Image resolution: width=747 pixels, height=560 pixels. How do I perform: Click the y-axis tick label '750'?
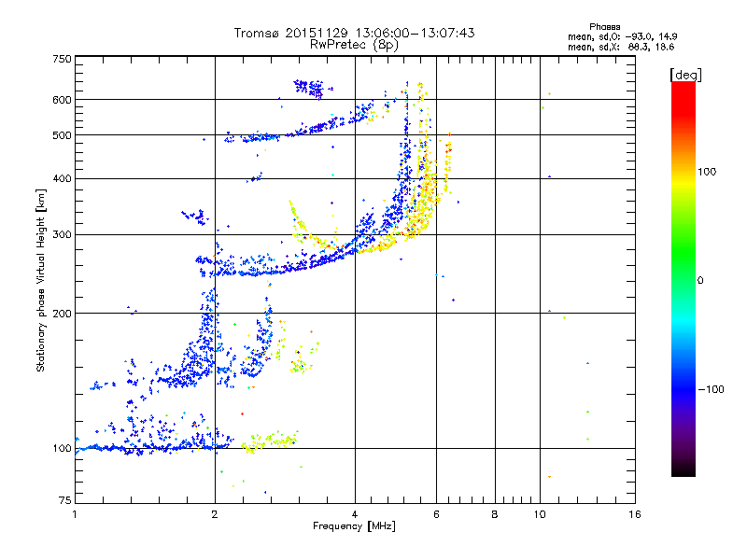click(x=62, y=59)
